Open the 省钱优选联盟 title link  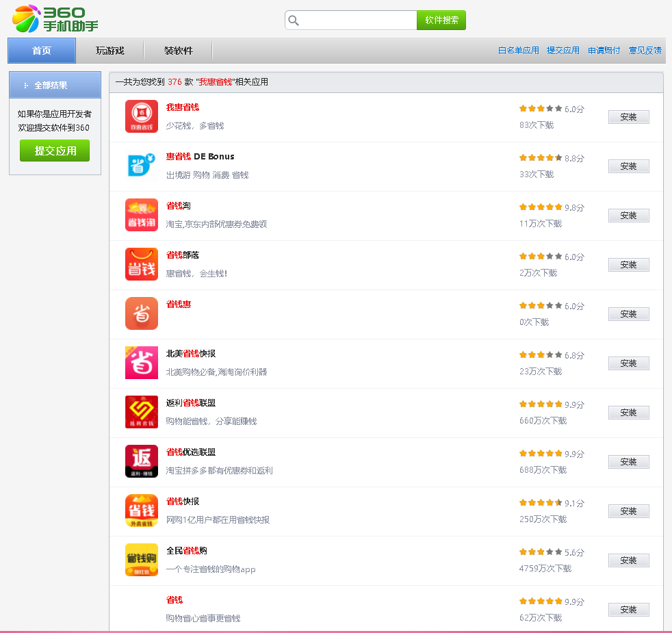[191, 452]
